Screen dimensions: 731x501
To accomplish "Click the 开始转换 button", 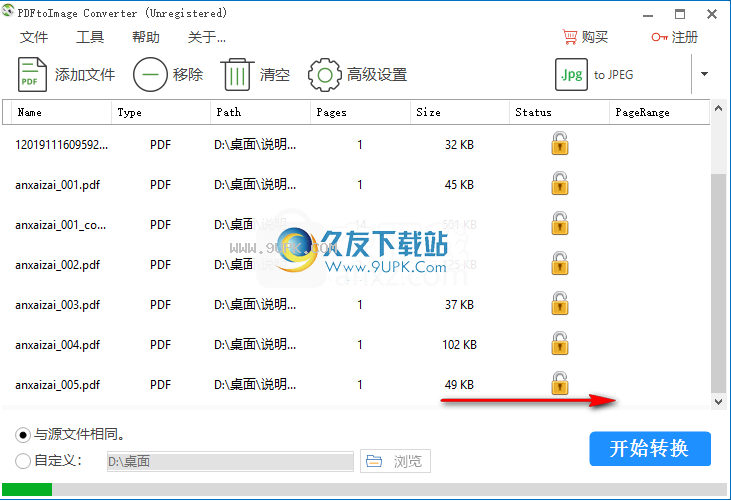I will point(650,448).
